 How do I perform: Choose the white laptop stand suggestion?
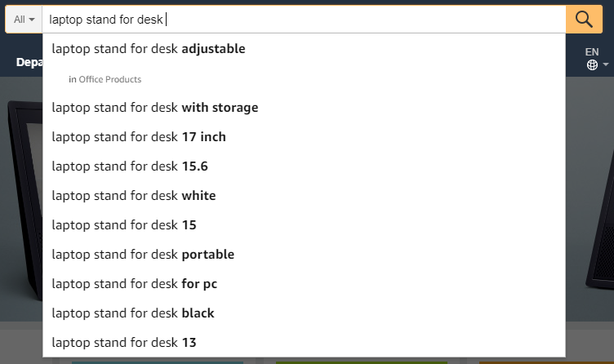pyautogui.click(x=134, y=195)
